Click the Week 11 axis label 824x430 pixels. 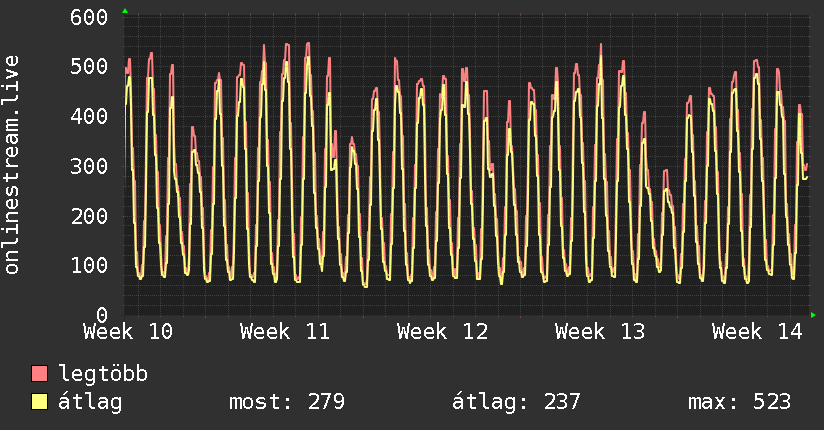coord(285,332)
